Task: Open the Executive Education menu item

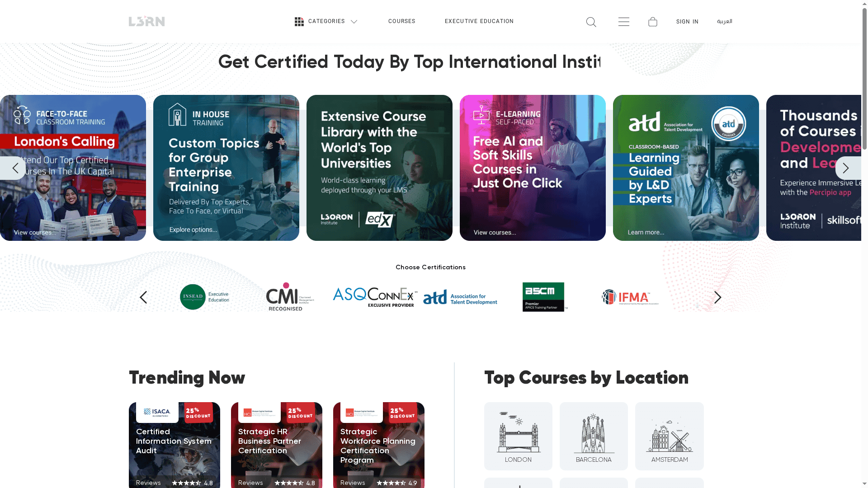Action: pyautogui.click(x=479, y=22)
